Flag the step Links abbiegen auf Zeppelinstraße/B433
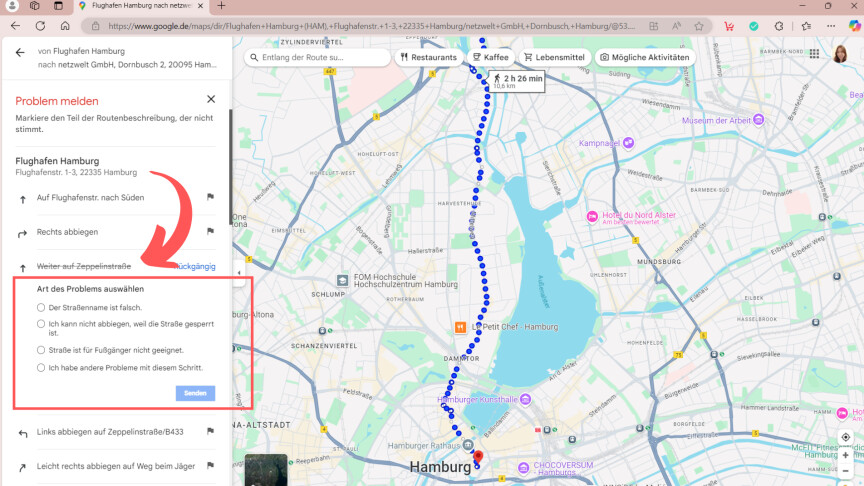The height and width of the screenshot is (486, 864). [210, 431]
